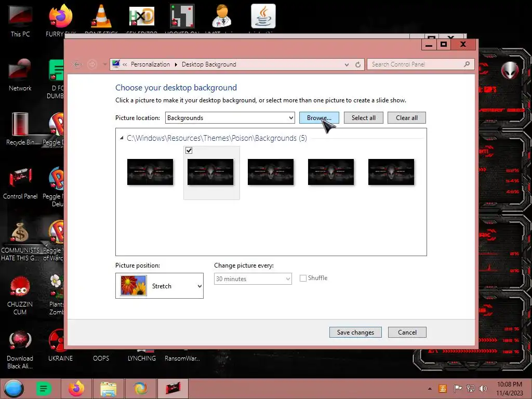This screenshot has width=532, height=399.
Task: Click the Java update tray icon
Action: click(443, 389)
